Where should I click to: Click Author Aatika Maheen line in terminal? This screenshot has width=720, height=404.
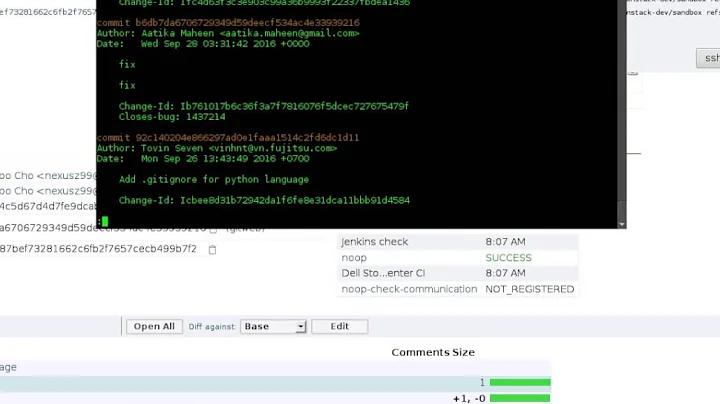point(228,33)
